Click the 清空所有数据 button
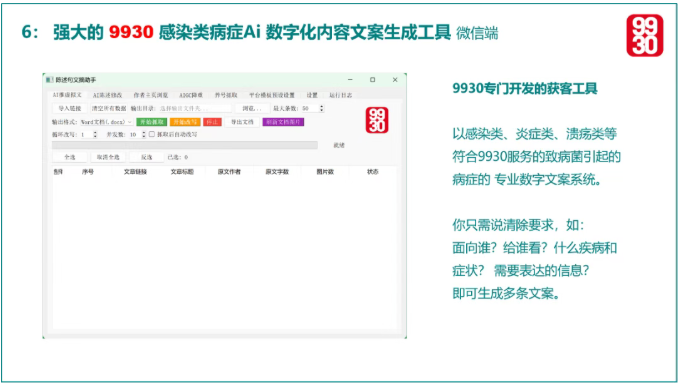The image size is (680, 385). coord(108,108)
